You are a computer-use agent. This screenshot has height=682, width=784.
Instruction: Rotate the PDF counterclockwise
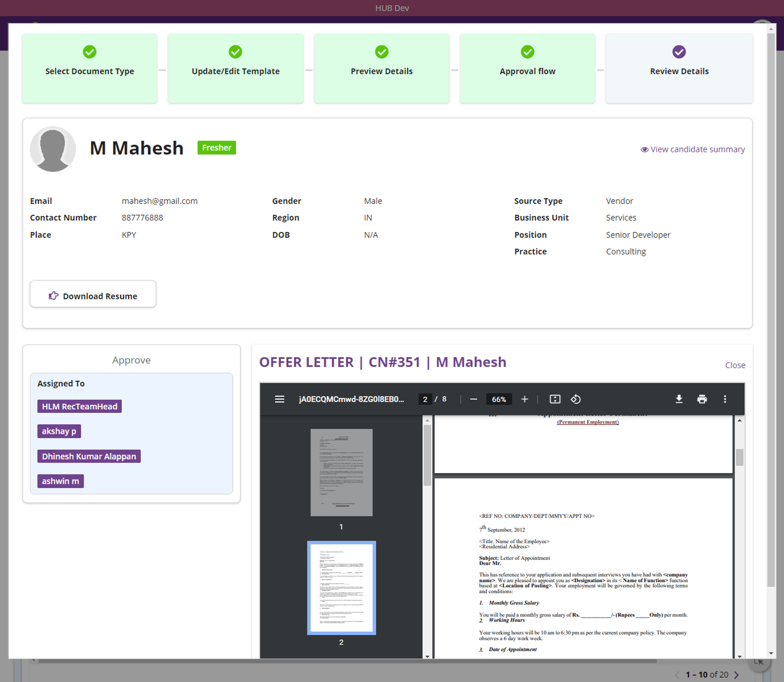[x=575, y=399]
